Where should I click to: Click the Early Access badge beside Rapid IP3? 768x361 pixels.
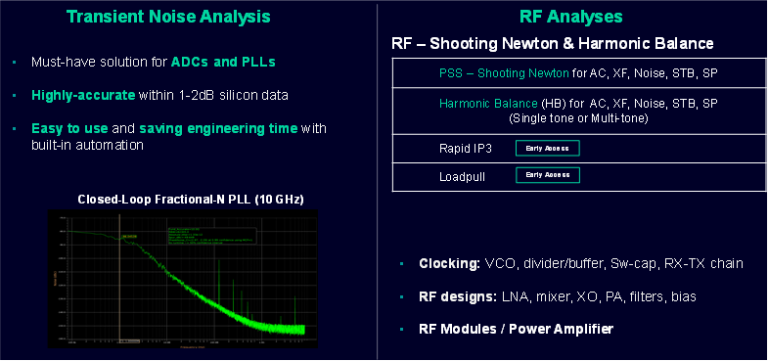pyautogui.click(x=548, y=148)
